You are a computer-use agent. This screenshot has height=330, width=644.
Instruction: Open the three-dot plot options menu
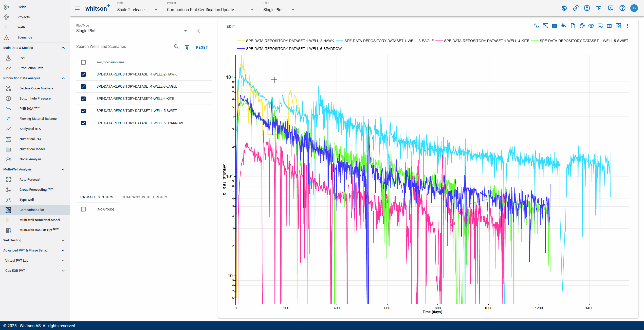628,26
